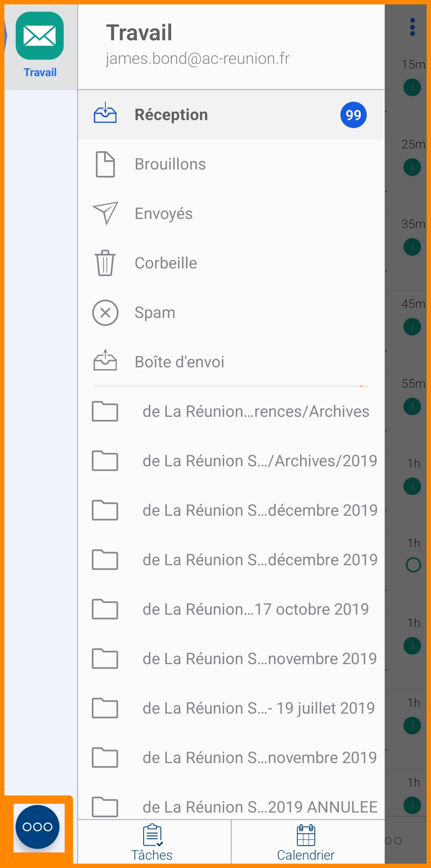Switch to the Calendrier tab

coord(306,842)
